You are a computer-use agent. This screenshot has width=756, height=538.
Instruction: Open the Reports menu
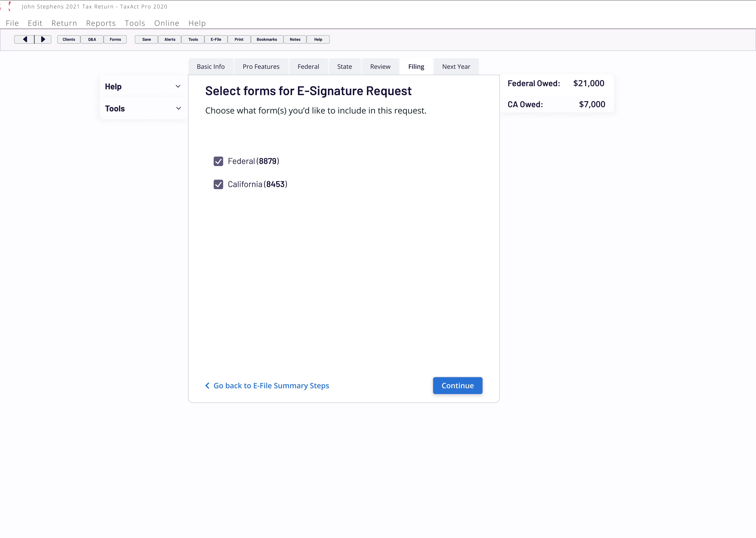click(x=101, y=23)
